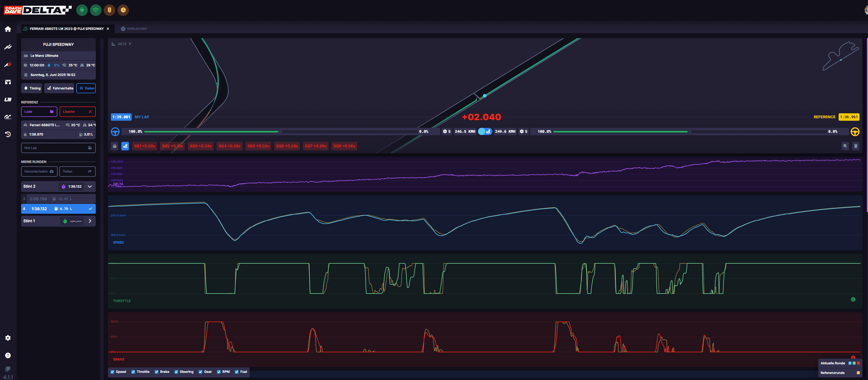Click the reference Ferrari 488GTE lap card
This screenshot has width=868, height=380.
58,130
